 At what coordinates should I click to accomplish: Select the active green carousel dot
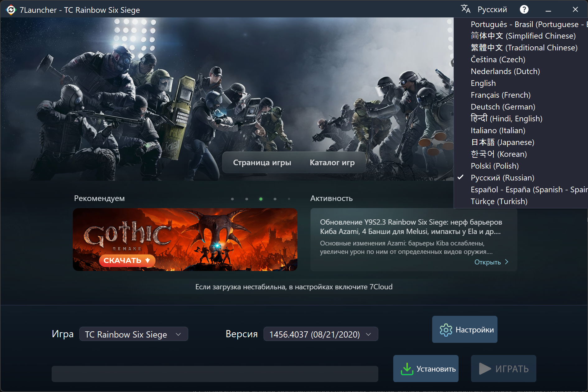point(261,199)
